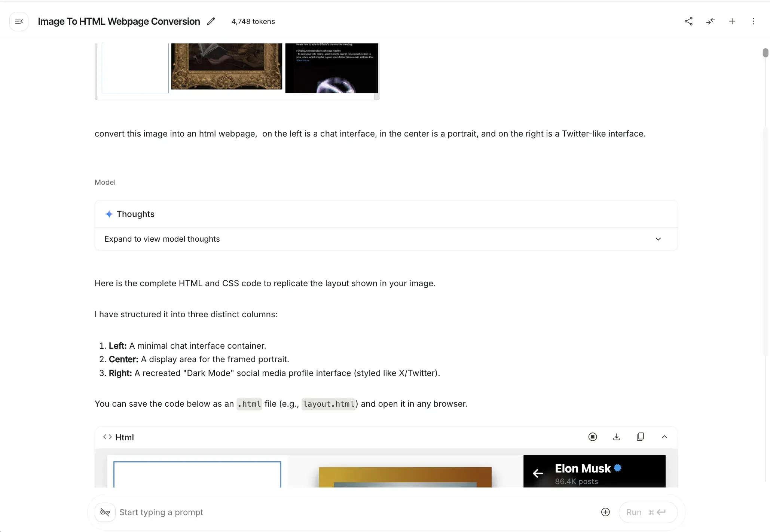Click the page vertical scrollbar thumb
The image size is (770, 532).
(766, 53)
